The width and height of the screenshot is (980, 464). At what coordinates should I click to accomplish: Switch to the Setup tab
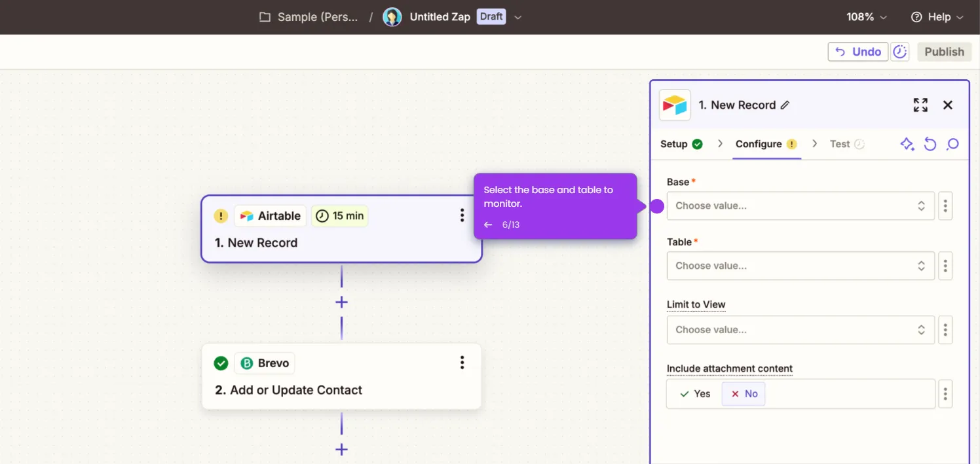pyautogui.click(x=681, y=144)
